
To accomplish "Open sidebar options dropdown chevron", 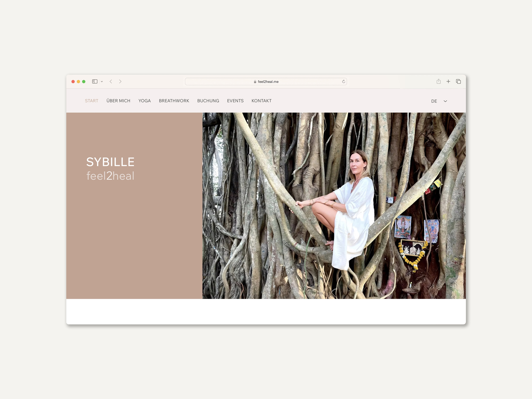I will 102,82.
